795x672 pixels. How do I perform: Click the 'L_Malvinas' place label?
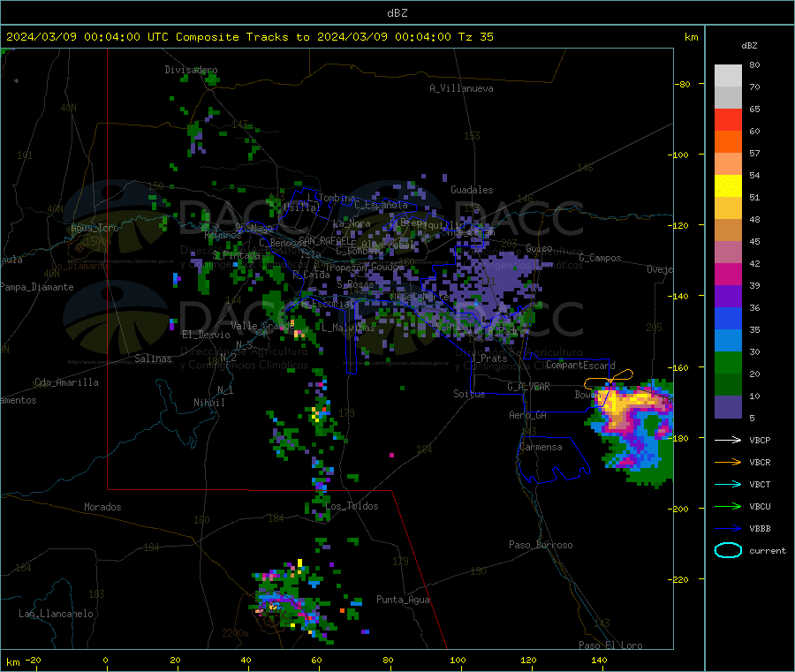348,328
